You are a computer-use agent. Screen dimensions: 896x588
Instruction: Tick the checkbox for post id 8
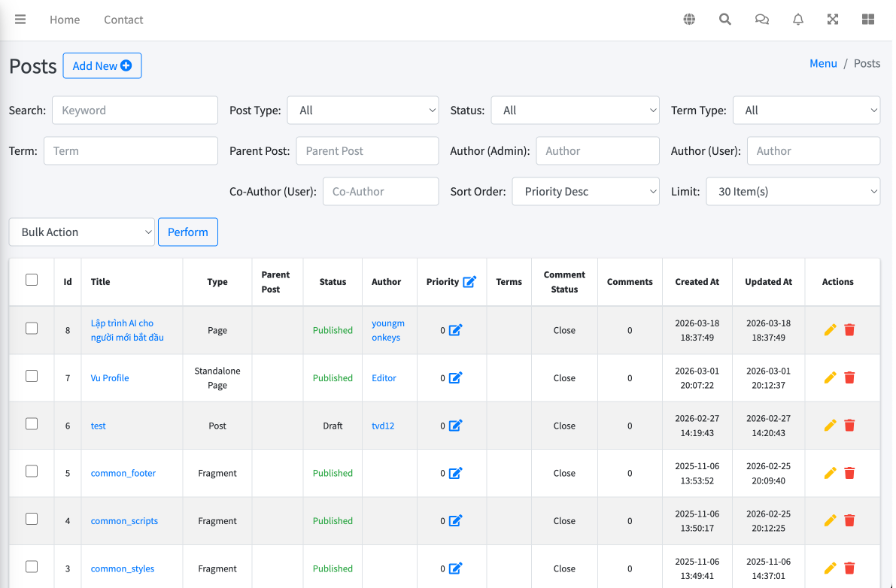32,328
